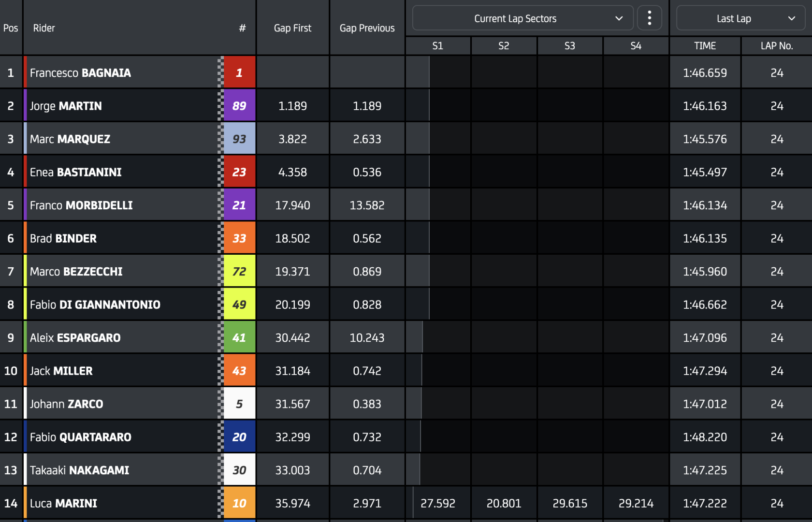Viewport: 812px width, 522px height.
Task: Select rider Aleix ESPARGARO
Action: (75, 338)
